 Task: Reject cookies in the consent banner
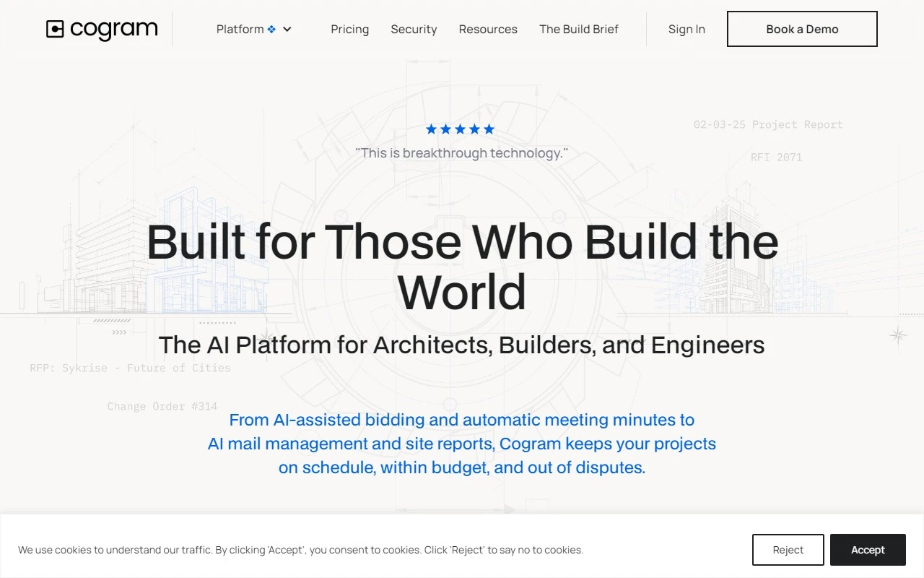(788, 550)
